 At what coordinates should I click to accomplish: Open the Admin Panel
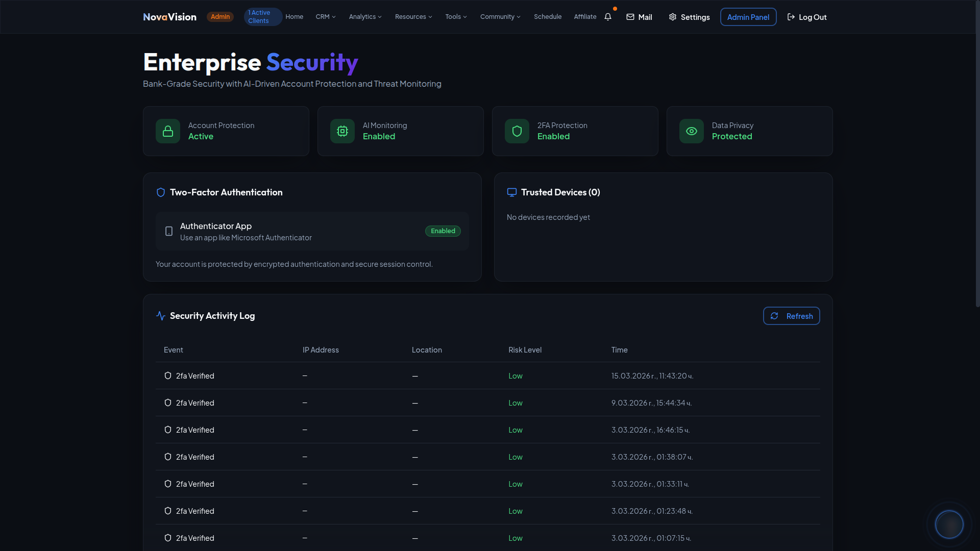coord(748,17)
